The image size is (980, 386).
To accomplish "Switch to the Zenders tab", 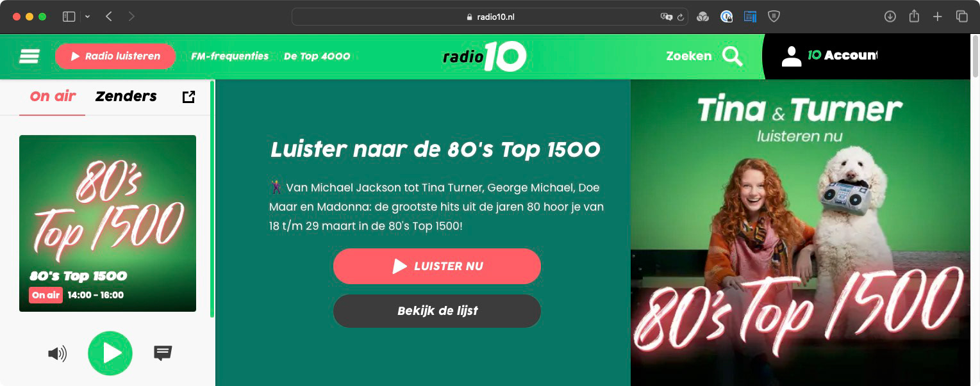I will click(x=126, y=96).
